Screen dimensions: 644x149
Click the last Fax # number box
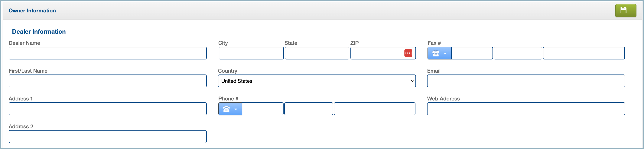584,53
